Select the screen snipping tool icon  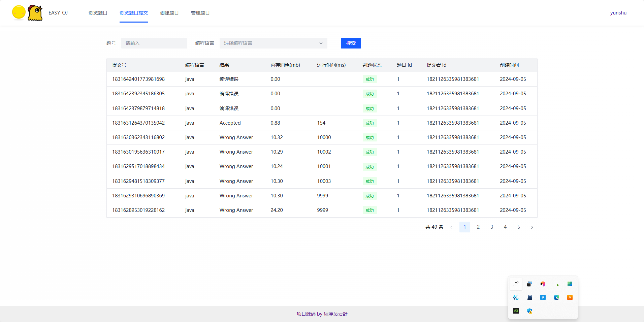(x=516, y=284)
